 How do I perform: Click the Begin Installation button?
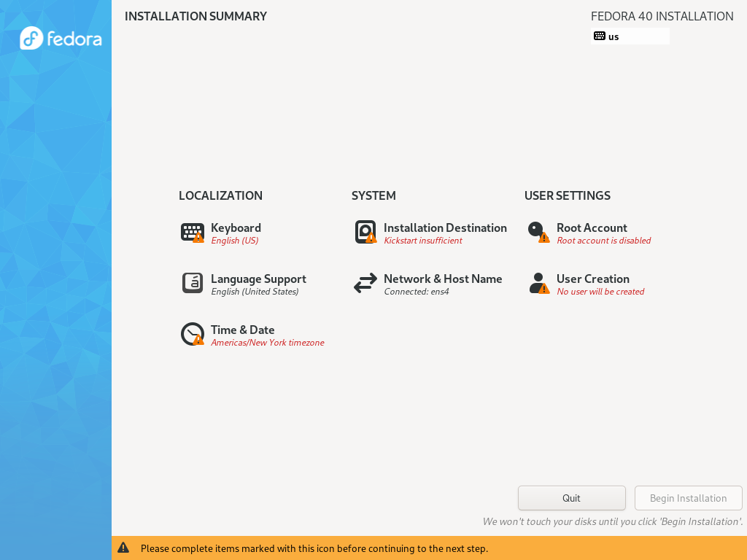(688, 498)
